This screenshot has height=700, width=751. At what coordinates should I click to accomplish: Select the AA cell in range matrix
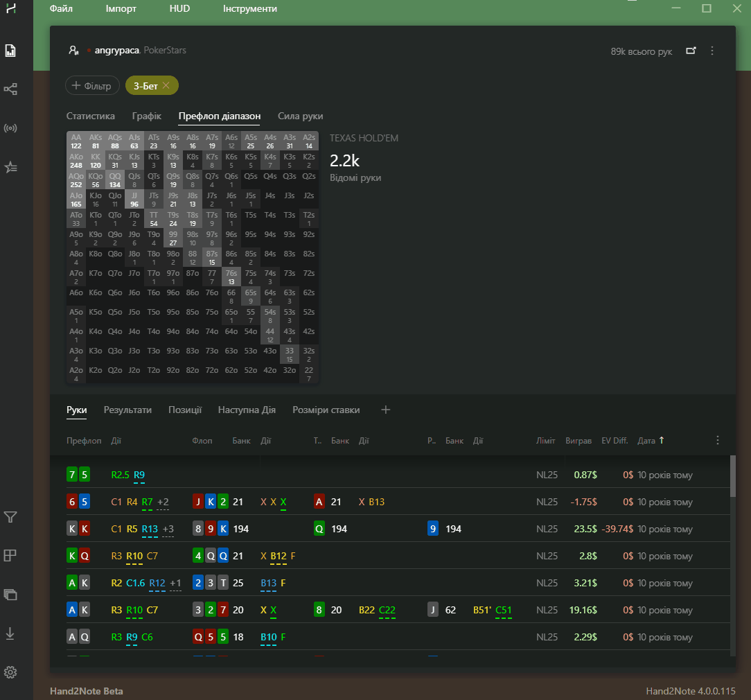pos(76,141)
